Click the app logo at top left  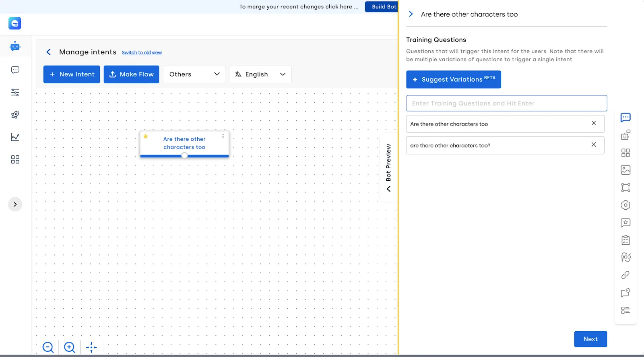tap(14, 23)
